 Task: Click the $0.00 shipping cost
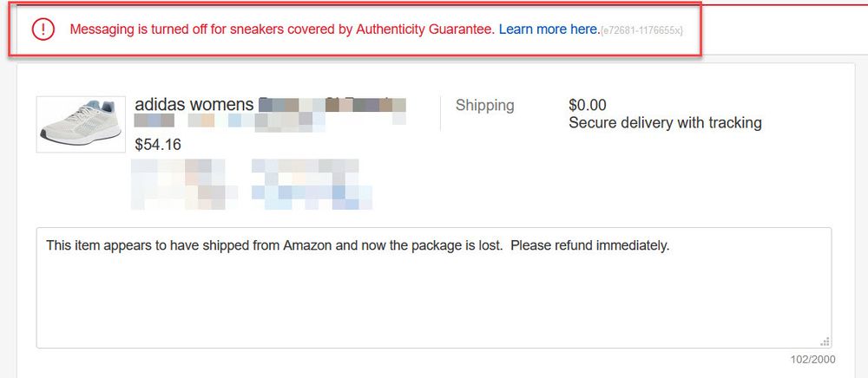click(588, 105)
